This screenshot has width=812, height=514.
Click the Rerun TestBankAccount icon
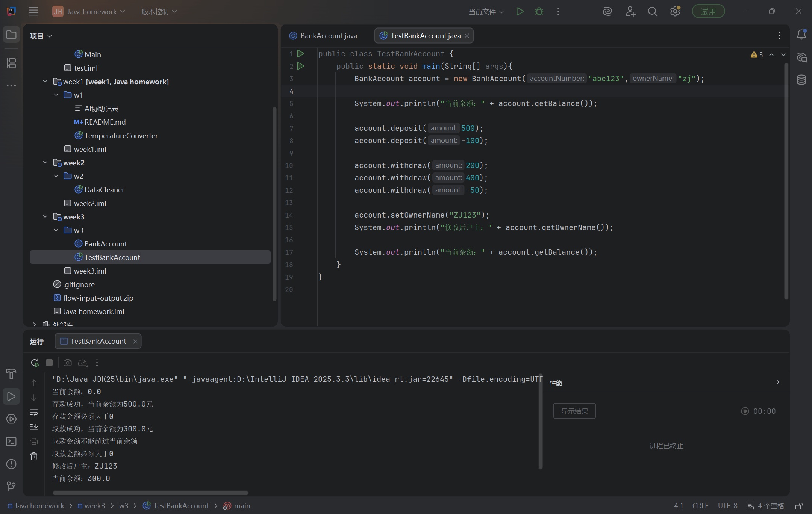click(35, 363)
